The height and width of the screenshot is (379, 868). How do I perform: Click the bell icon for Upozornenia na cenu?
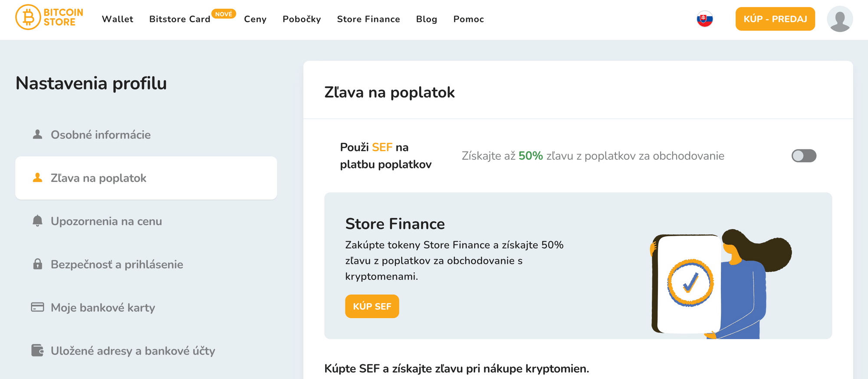coord(37,221)
